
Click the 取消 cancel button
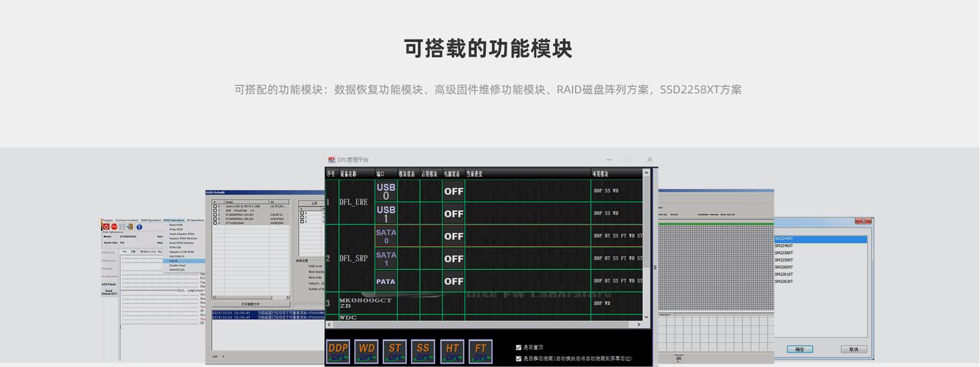[x=853, y=349]
